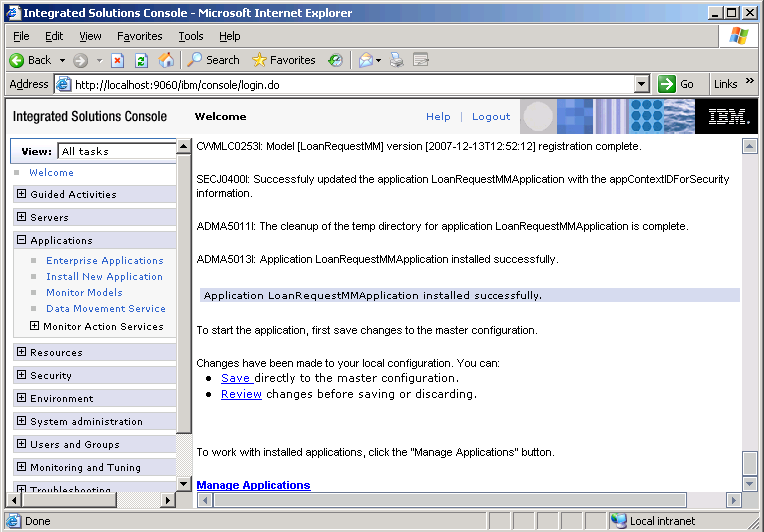Click into the Address URL field
Screen dimensions: 764x532
[x=345, y=85]
